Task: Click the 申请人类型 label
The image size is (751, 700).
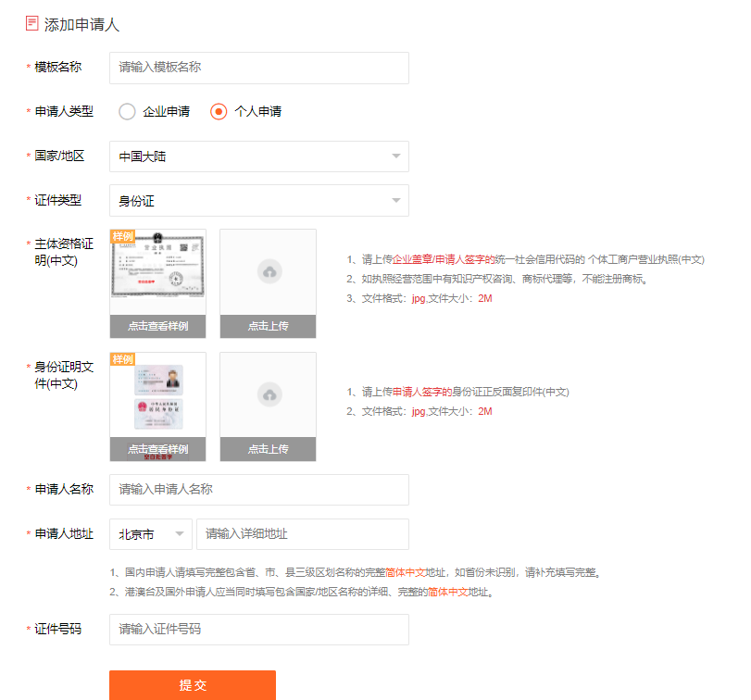Action: [64, 111]
